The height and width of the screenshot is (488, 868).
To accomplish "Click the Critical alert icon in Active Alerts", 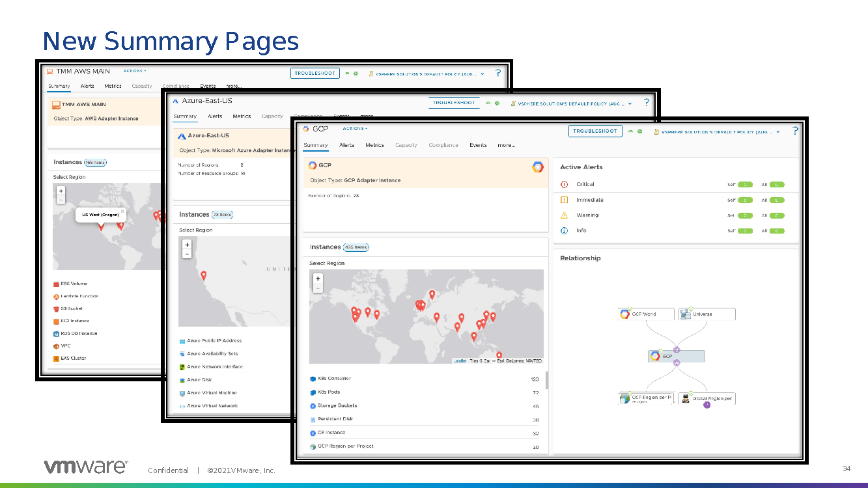I will pos(564,185).
